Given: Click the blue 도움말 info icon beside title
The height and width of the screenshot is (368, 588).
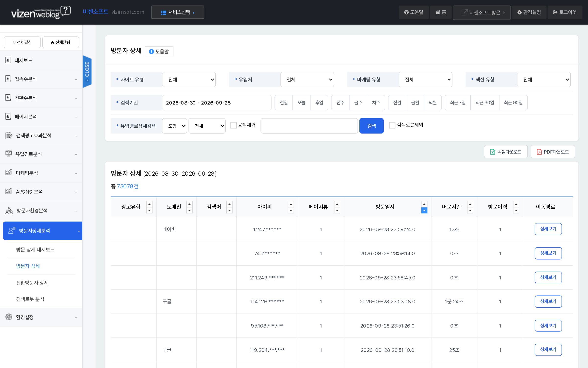Looking at the screenshot, I should point(151,52).
